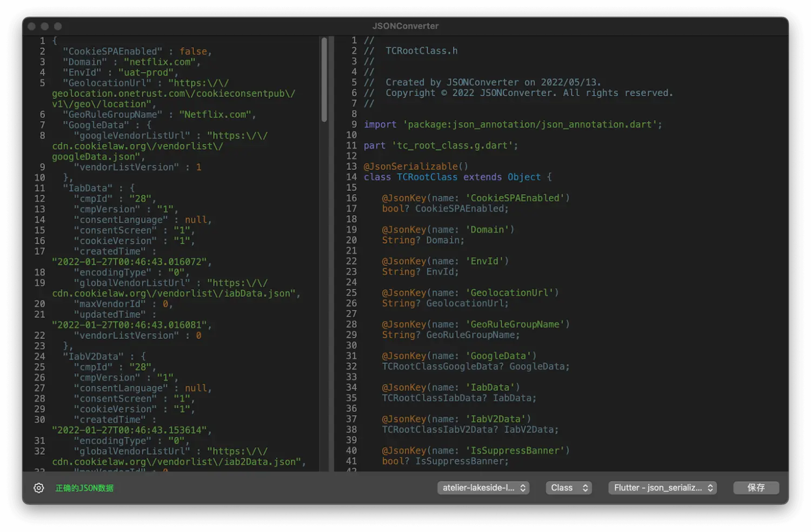811x532 pixels.
Task: Click the green zoom window button
Action: (58, 26)
